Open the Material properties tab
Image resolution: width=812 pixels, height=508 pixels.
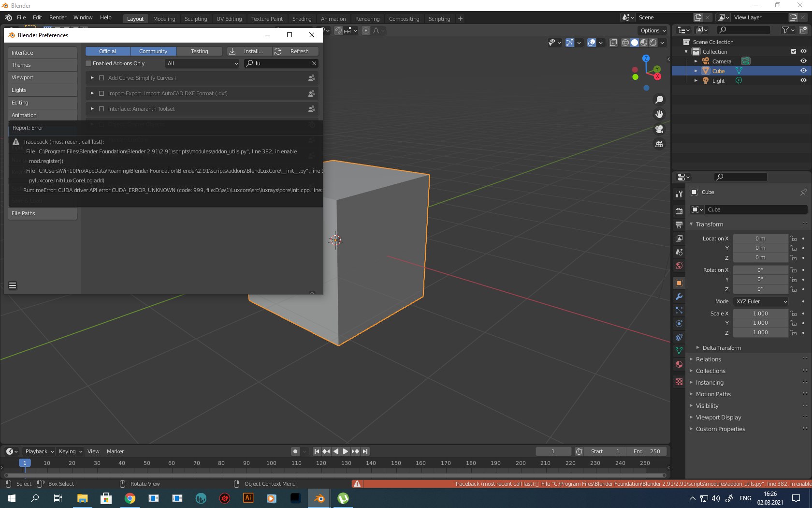[x=679, y=364]
